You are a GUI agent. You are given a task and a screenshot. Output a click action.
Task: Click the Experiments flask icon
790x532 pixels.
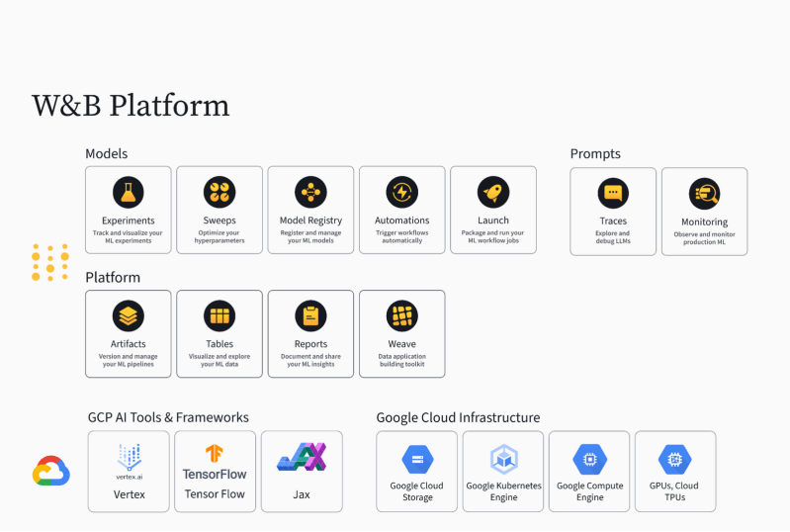[x=129, y=192]
